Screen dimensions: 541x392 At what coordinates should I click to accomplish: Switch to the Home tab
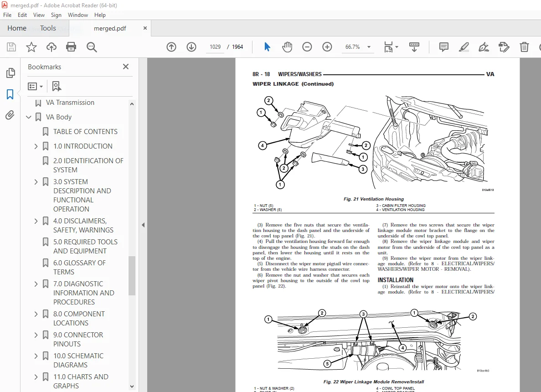(x=17, y=28)
